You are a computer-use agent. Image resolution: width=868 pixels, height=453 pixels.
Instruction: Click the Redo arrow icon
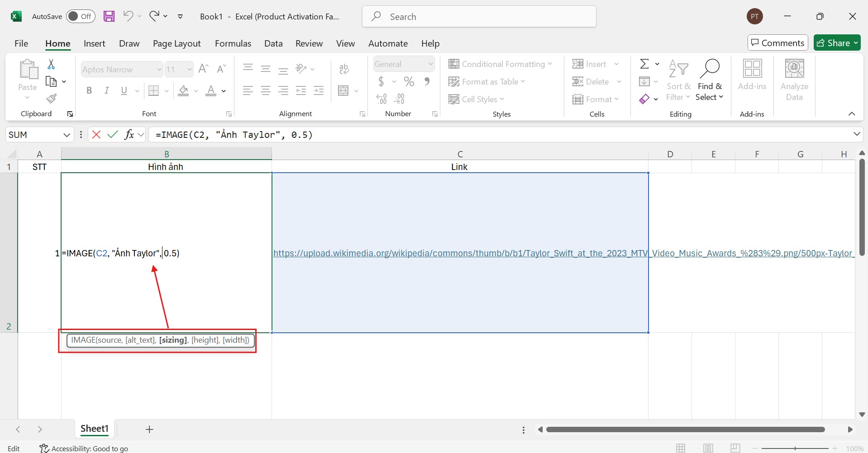pyautogui.click(x=154, y=16)
